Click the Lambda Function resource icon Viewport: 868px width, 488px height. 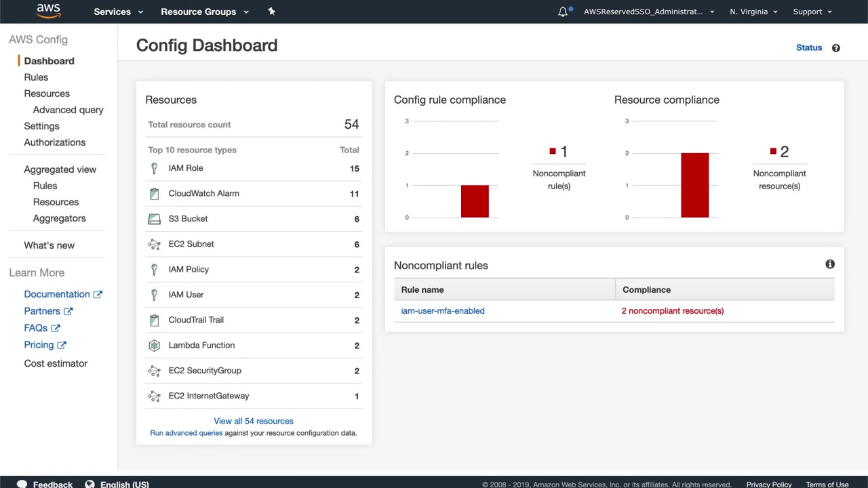(x=154, y=346)
